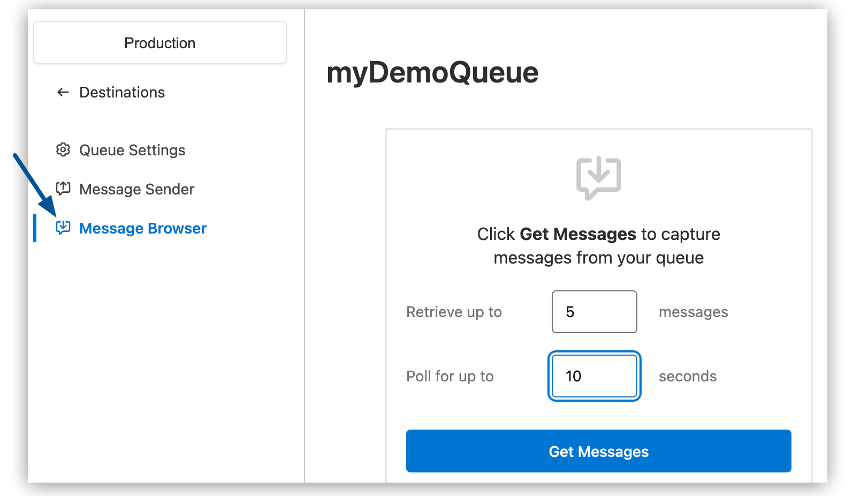
Task: Click the Message Browser download icon
Action: tap(63, 228)
